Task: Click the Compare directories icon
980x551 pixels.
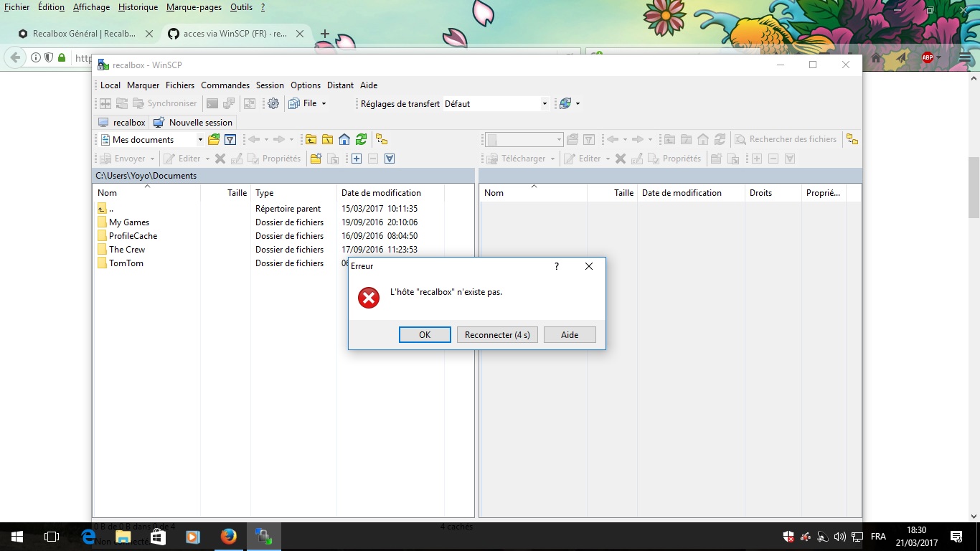Action: click(105, 103)
